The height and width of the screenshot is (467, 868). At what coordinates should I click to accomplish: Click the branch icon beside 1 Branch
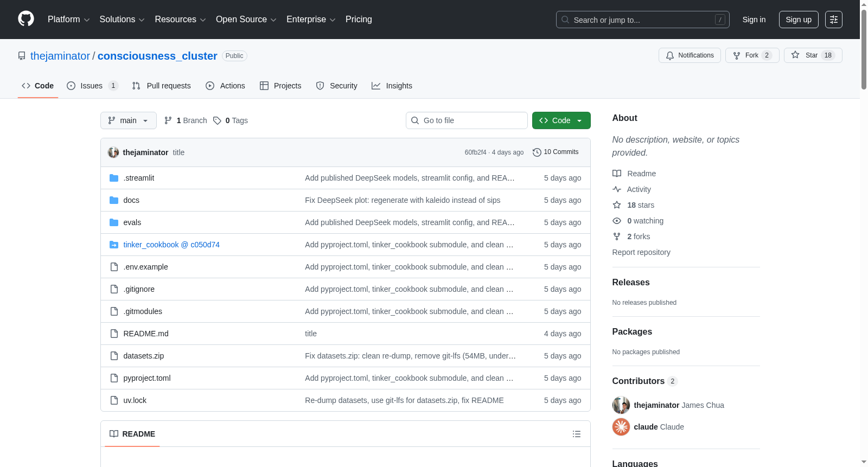[x=168, y=120]
